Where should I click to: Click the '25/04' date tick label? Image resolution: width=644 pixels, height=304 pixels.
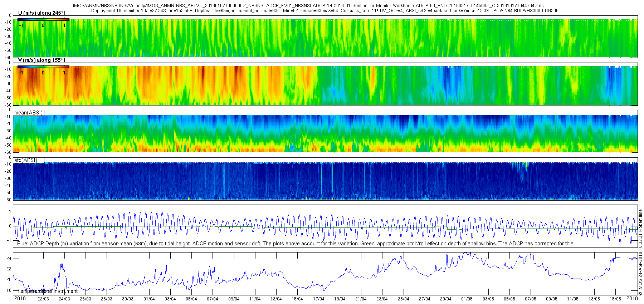[404, 299]
